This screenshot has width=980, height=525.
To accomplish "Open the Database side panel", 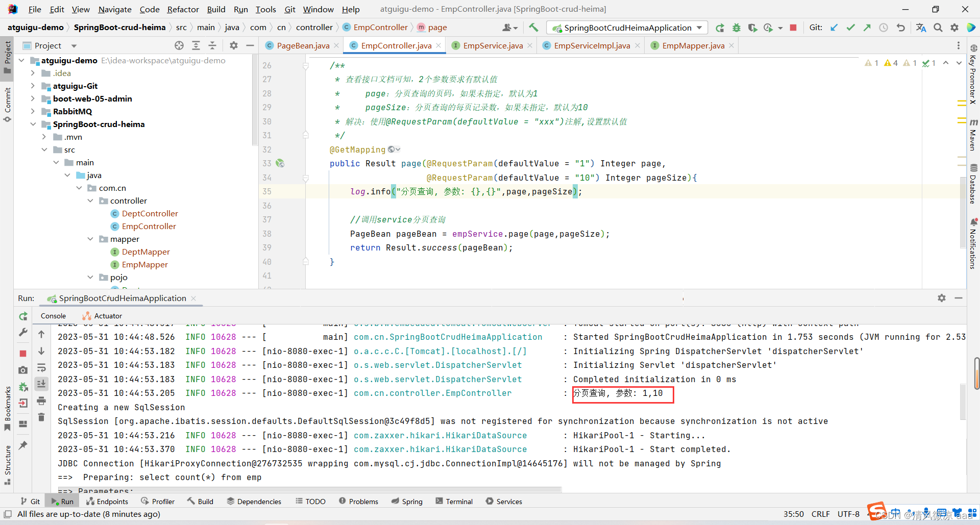I will pyautogui.click(x=973, y=184).
